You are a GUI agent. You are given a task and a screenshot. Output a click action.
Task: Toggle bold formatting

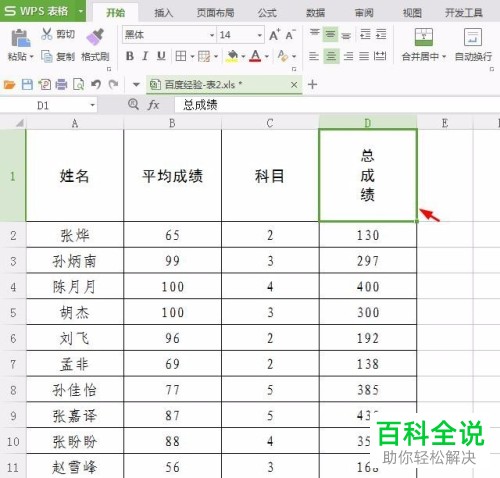coord(130,56)
